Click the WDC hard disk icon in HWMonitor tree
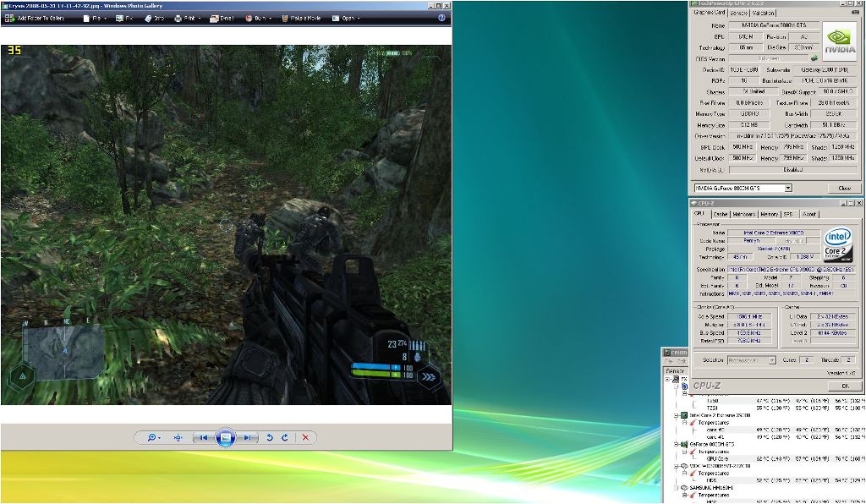Viewport: 866px width, 504px height. [684, 466]
